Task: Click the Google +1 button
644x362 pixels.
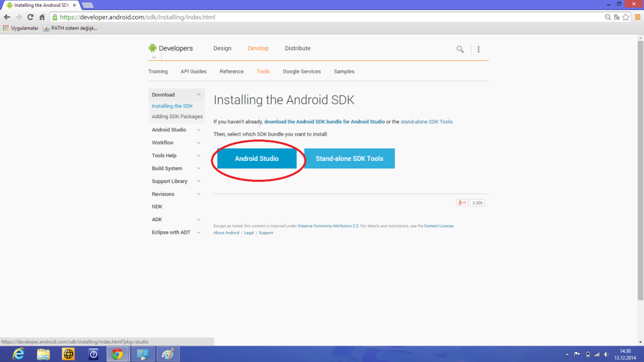Action: coord(462,203)
